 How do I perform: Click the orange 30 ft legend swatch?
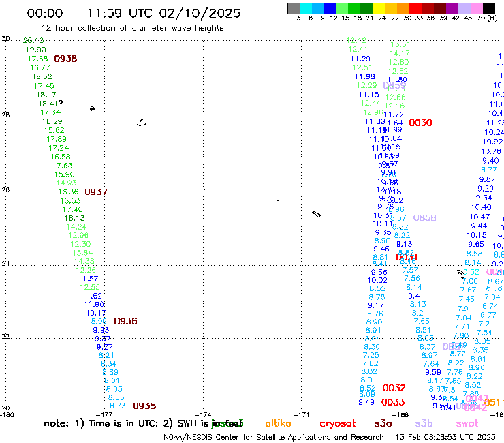pyautogui.click(x=403, y=8)
